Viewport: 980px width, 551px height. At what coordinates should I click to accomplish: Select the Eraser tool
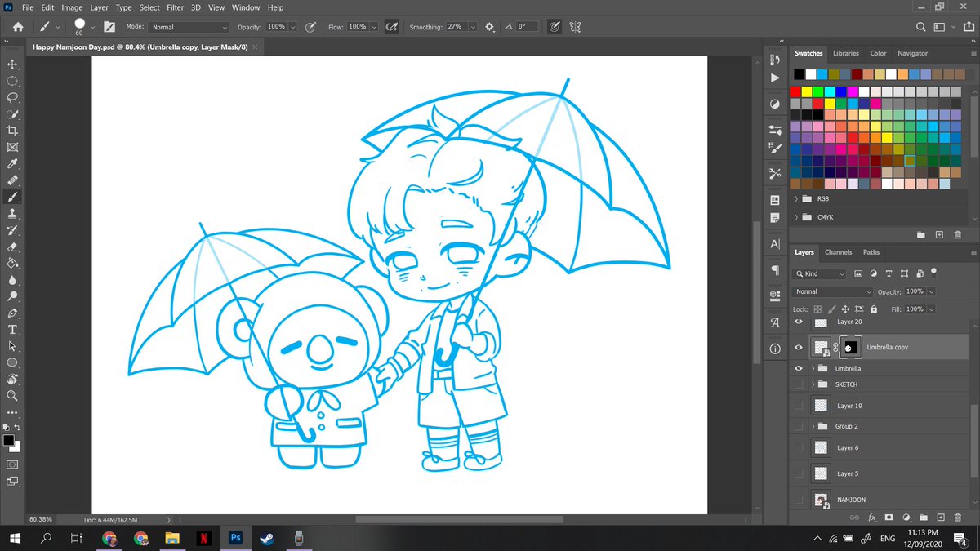click(x=12, y=247)
